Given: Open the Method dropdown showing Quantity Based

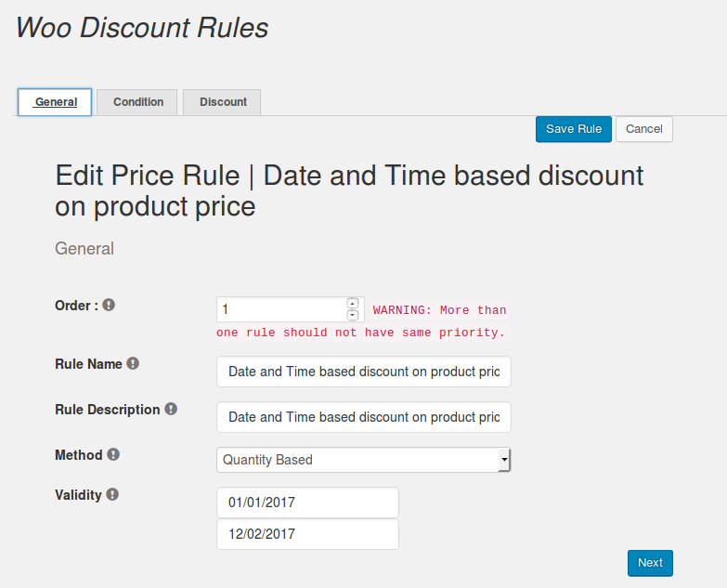Looking at the screenshot, I should point(364,460).
